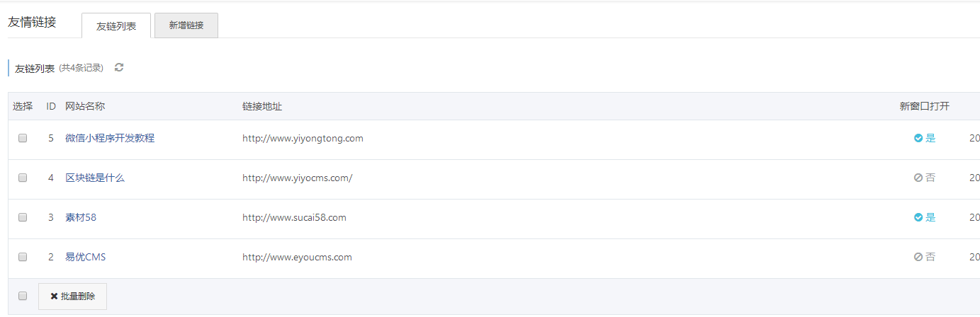Open the 素材58 link
Screen dimensions: 980x317
point(81,218)
